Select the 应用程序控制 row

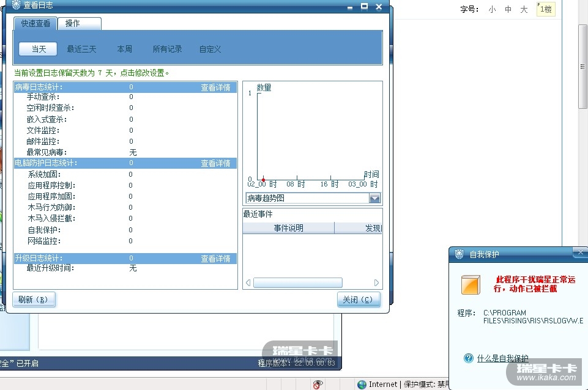125,185
